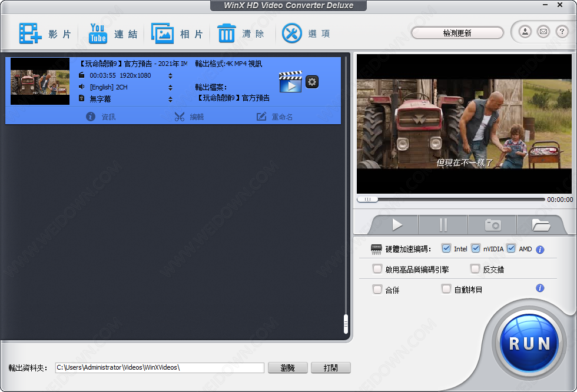
Task: Enable the deinterlacing (反交錯) checkbox
Action: point(475,269)
